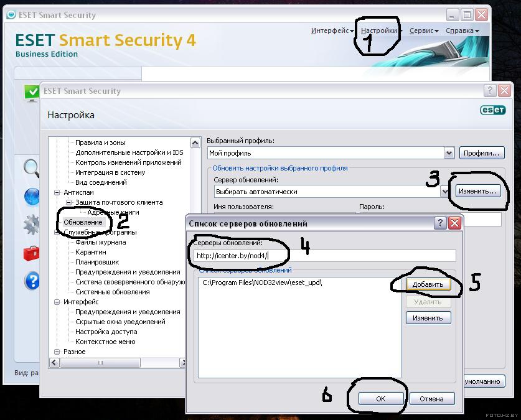Viewport: 521px width, 420px height.
Task: Click inside the Серверы обновлений URL field
Action: click(325, 256)
